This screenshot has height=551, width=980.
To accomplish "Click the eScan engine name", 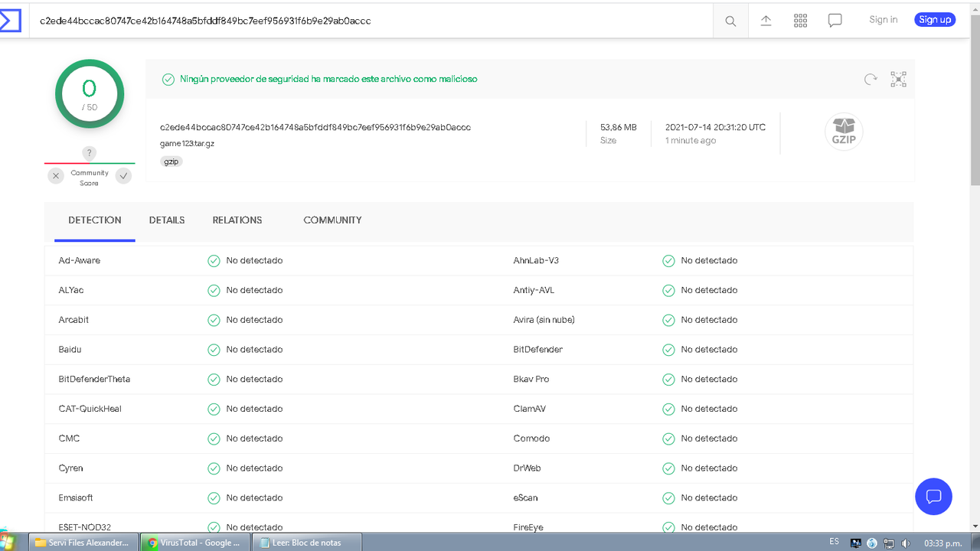I will click(x=525, y=498).
